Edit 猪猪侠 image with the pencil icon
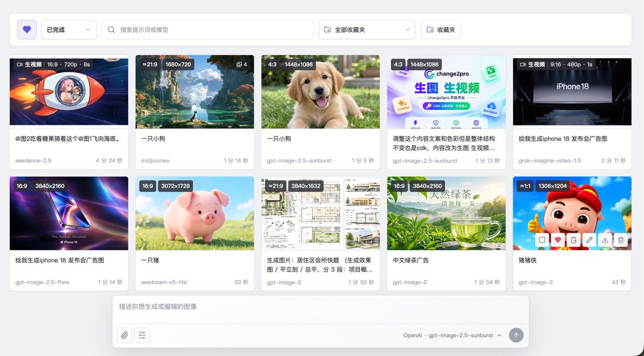Screen dimensions: 644x356 [x=589, y=240]
